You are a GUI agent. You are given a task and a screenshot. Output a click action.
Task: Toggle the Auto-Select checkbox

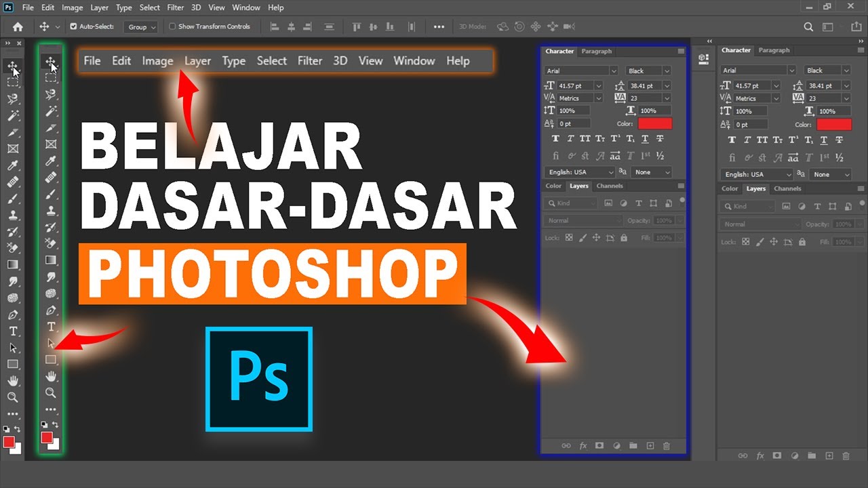(x=74, y=26)
